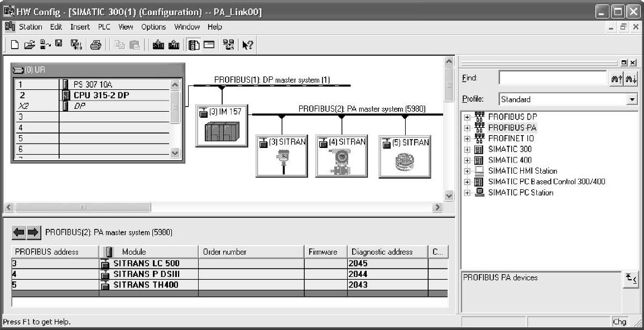Viewport: 644px width, 330px height.
Task: Open the Edit menu
Action: coord(56,27)
